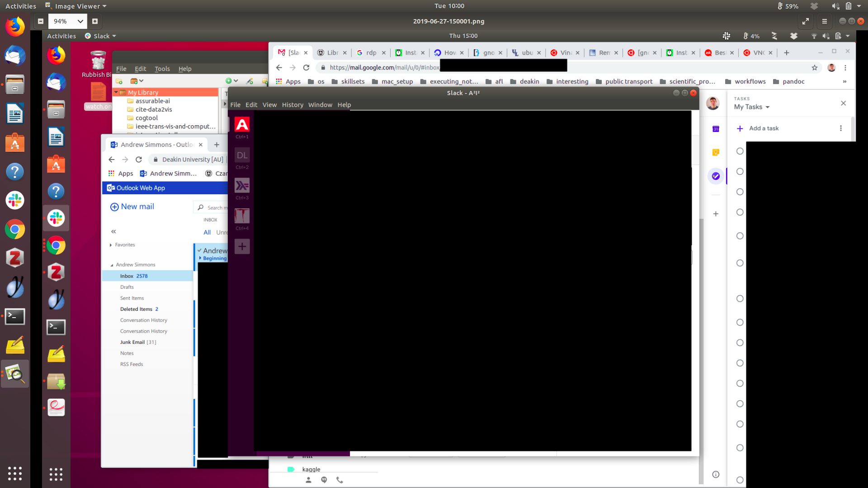Screen dimensions: 868x488
Task: Show Applications grid in outer dock
Action: tap(15, 473)
